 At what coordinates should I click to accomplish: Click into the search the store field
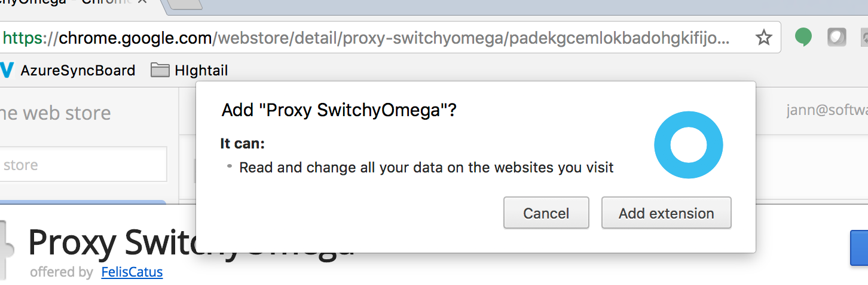click(82, 165)
